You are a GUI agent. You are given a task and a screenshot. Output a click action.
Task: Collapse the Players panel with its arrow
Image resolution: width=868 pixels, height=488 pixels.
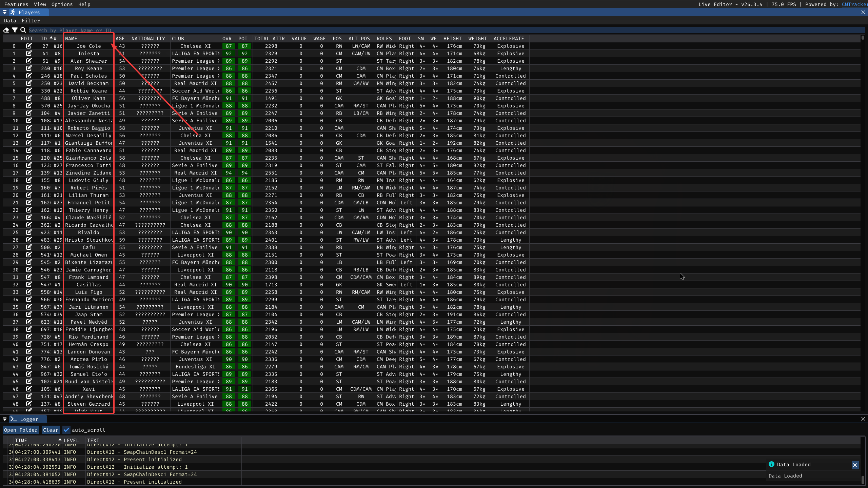click(x=5, y=12)
